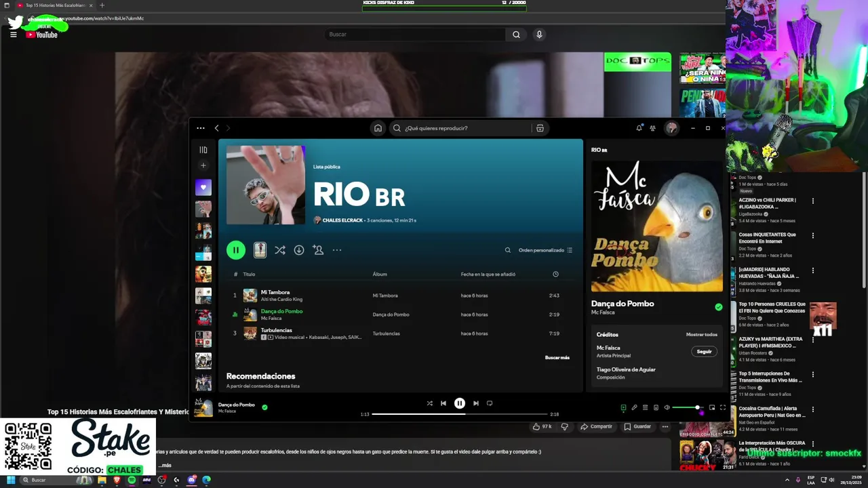The image size is (868, 488).
Task: Open the Browse icon in Spotify search bar
Action: coord(540,128)
